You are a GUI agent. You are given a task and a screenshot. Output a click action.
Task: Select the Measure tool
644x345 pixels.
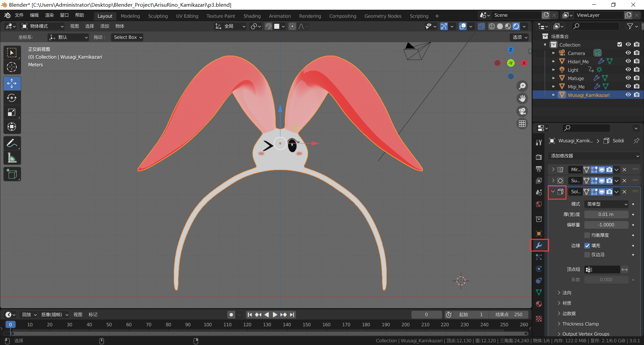click(x=12, y=158)
